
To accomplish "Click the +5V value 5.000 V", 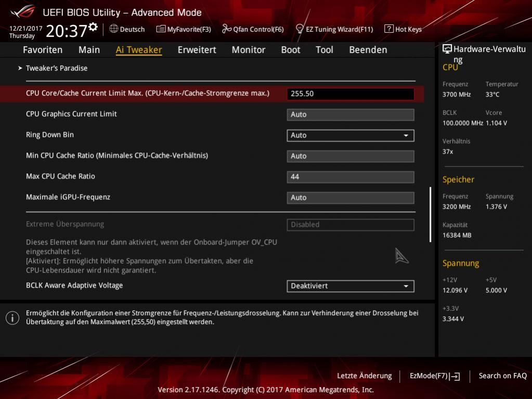I will coord(496,290).
